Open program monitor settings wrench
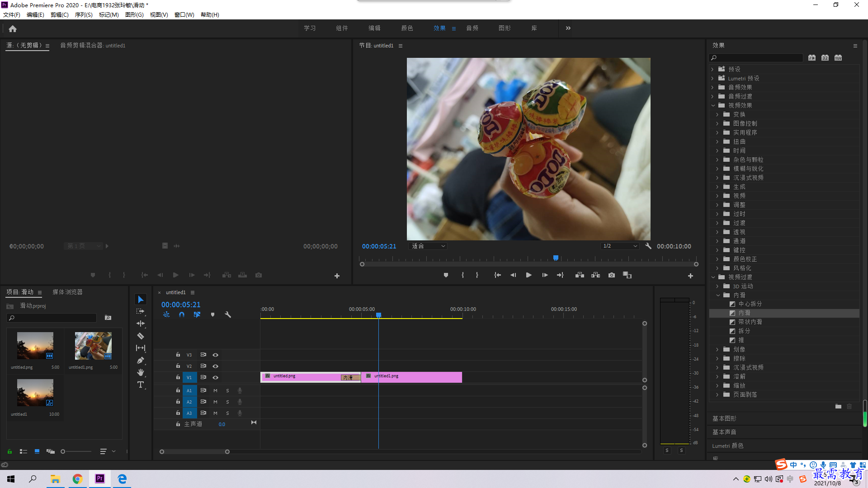Image resolution: width=868 pixels, height=488 pixels. point(648,246)
